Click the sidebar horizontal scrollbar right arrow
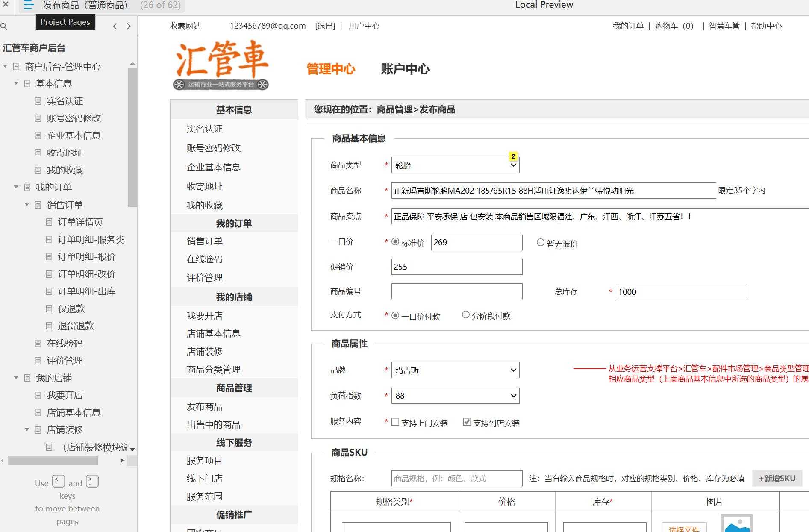Viewport: 809px width, 532px height. (122, 461)
